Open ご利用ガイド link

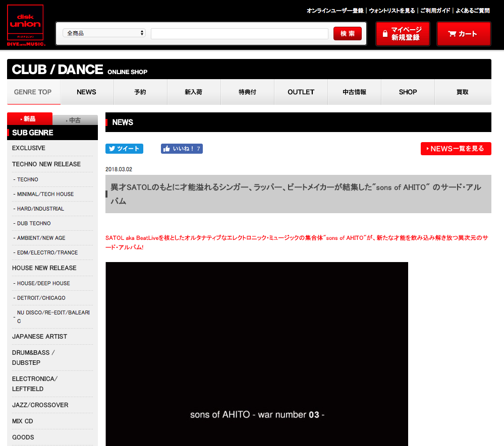tap(435, 11)
